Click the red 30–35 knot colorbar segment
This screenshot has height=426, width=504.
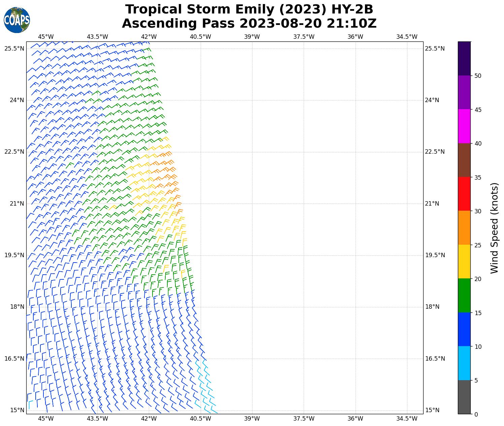coord(464,194)
